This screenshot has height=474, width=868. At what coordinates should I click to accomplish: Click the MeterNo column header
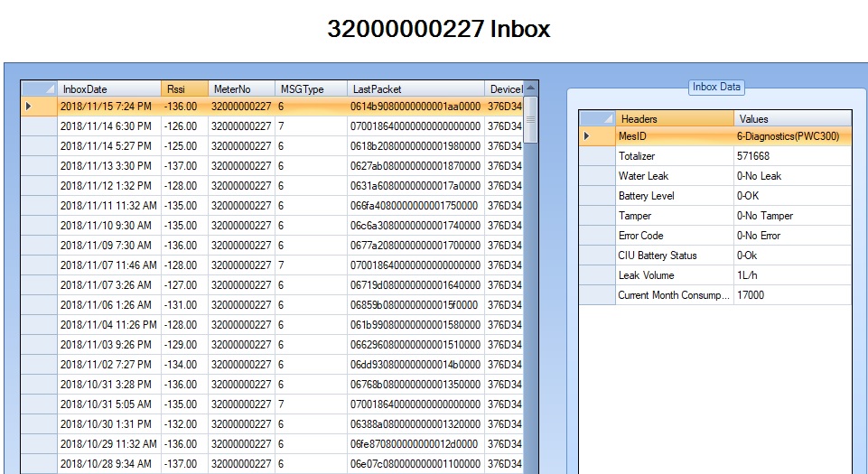pyautogui.click(x=241, y=89)
